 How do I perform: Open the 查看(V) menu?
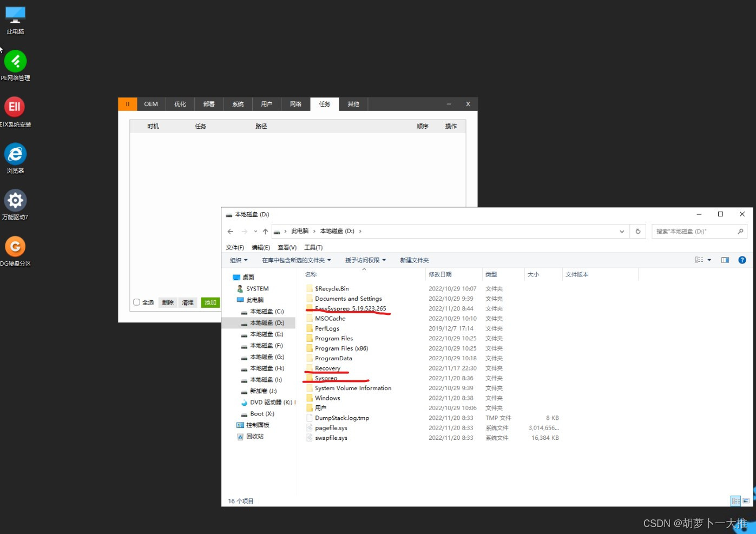click(287, 248)
